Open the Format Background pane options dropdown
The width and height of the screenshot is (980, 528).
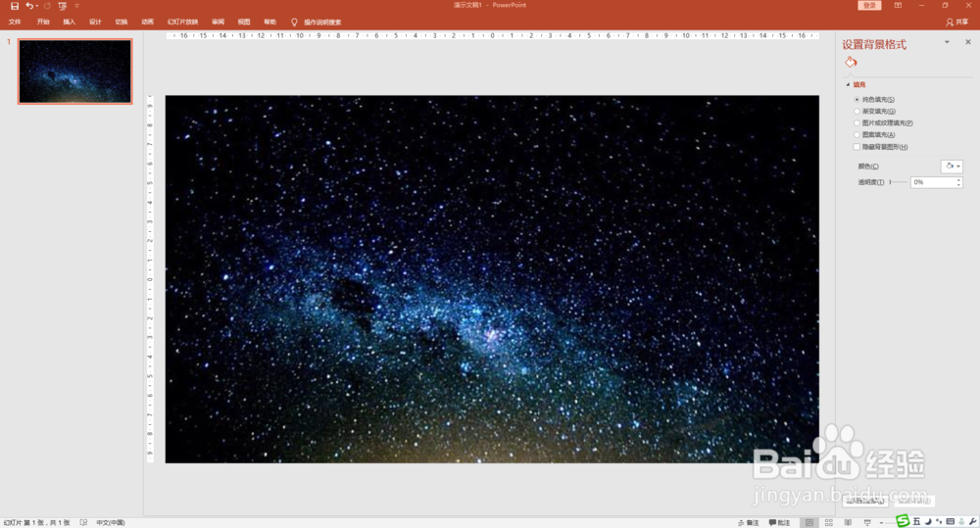click(947, 42)
